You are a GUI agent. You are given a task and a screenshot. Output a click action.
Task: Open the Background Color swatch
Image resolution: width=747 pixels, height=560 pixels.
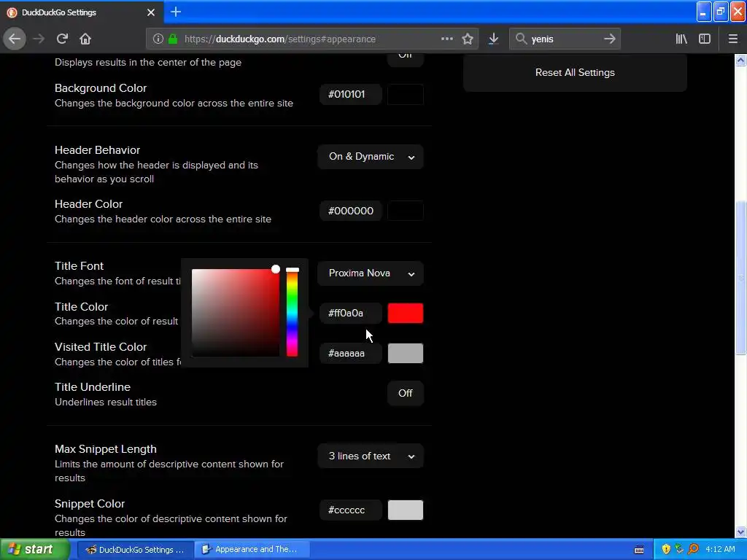pyautogui.click(x=406, y=94)
